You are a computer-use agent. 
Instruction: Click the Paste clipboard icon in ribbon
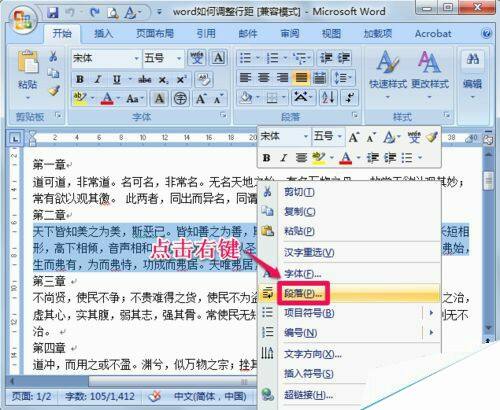pos(28,62)
